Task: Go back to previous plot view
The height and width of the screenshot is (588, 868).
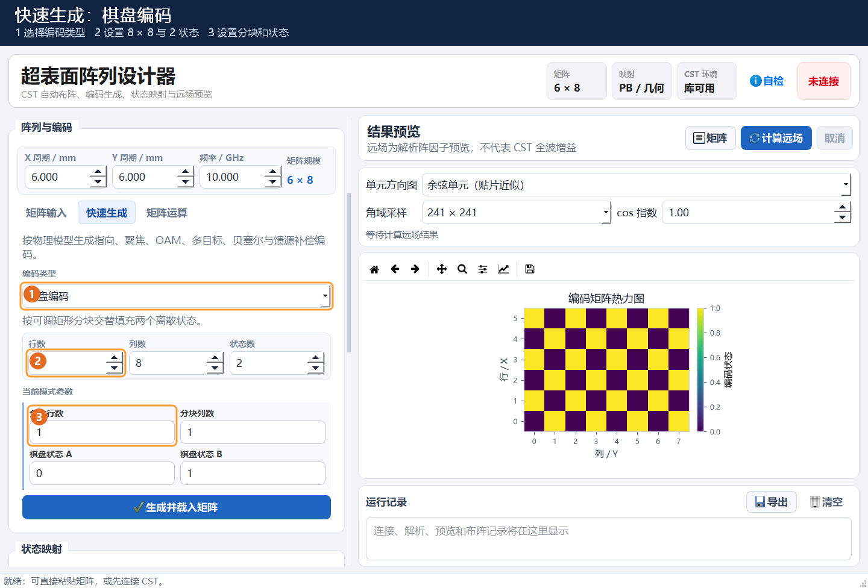Action: click(395, 269)
